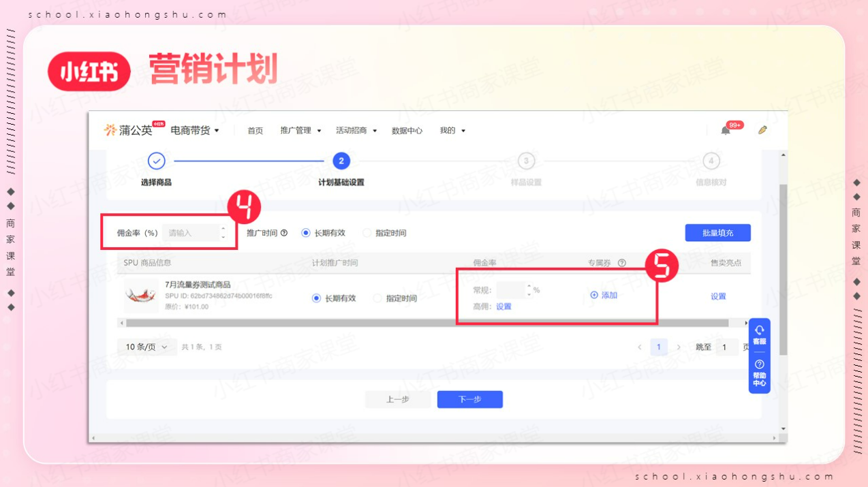Click previous page arrow in pagination
Screen dimensions: 868x487
(639, 347)
